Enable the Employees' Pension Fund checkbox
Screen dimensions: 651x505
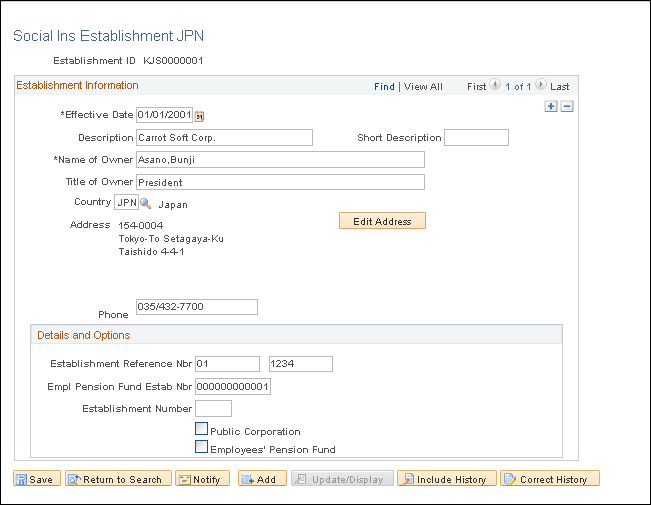coord(201,446)
